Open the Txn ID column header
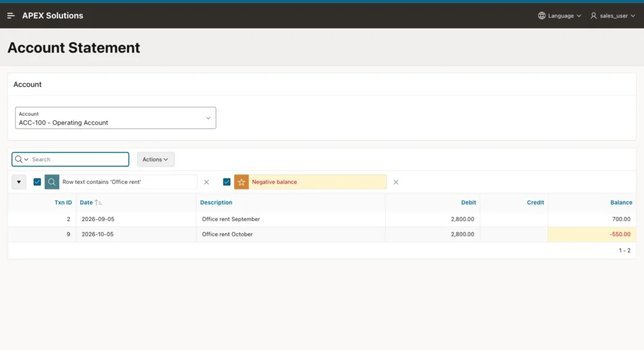This screenshot has width=644, height=350. point(64,202)
